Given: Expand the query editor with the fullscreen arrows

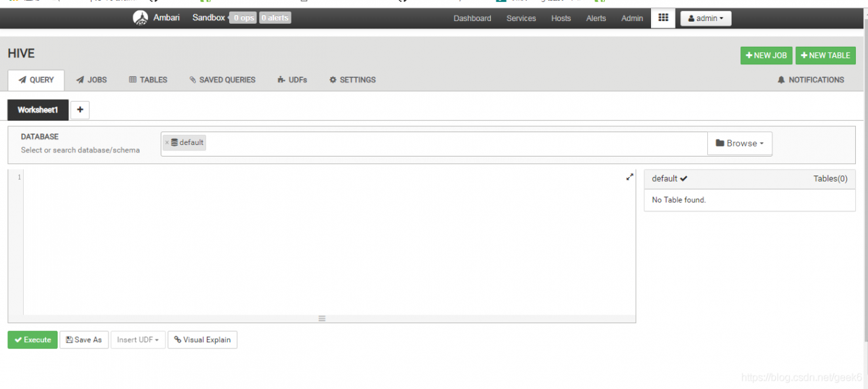Looking at the screenshot, I should pos(629,177).
